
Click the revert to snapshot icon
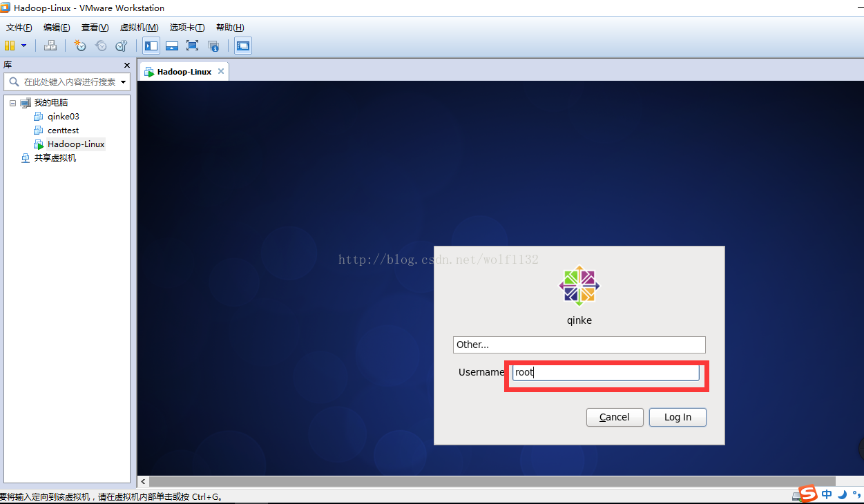click(101, 46)
